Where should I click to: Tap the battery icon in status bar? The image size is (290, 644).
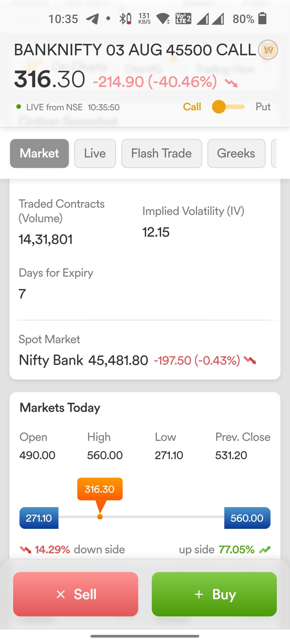(x=262, y=19)
